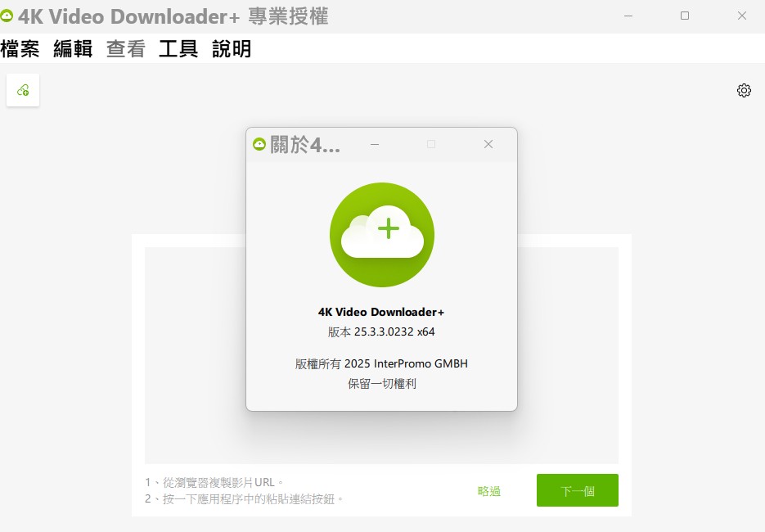
Task: Open the 檔案 menu
Action: [x=20, y=49]
